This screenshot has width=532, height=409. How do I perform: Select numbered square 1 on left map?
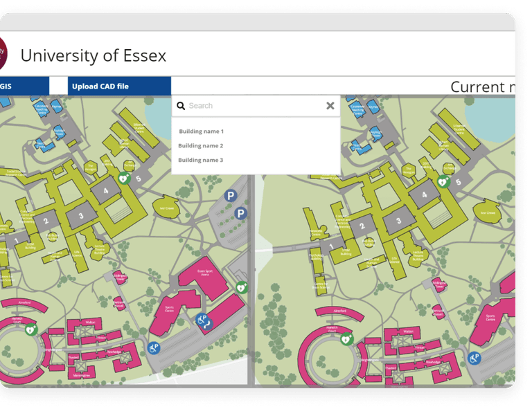(16, 240)
